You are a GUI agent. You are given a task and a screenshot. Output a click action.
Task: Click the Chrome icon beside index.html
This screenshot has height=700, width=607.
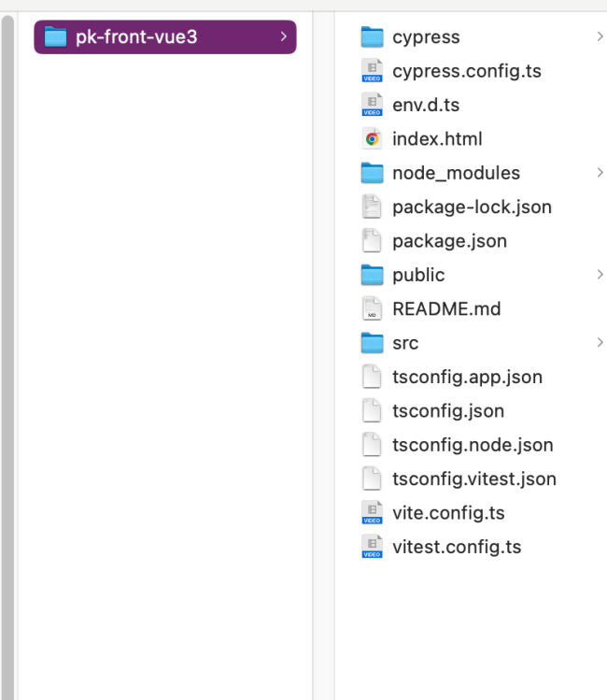tap(373, 139)
